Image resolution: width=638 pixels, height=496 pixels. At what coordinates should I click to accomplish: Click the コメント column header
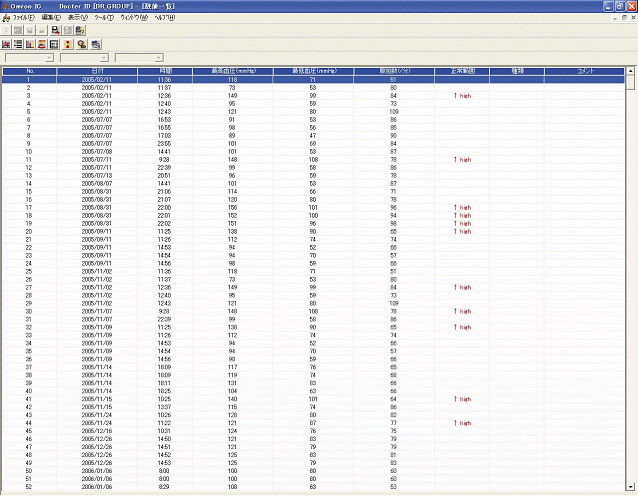(x=584, y=71)
